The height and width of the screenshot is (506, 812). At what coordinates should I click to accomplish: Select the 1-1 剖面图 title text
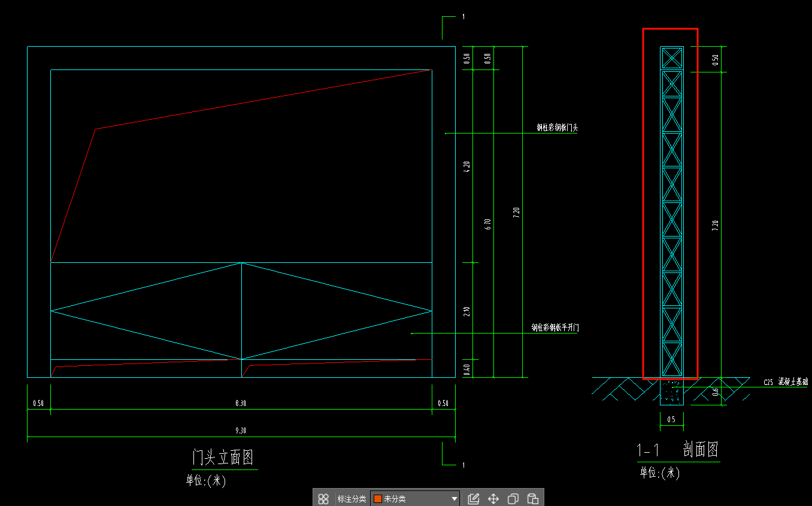tap(677, 450)
